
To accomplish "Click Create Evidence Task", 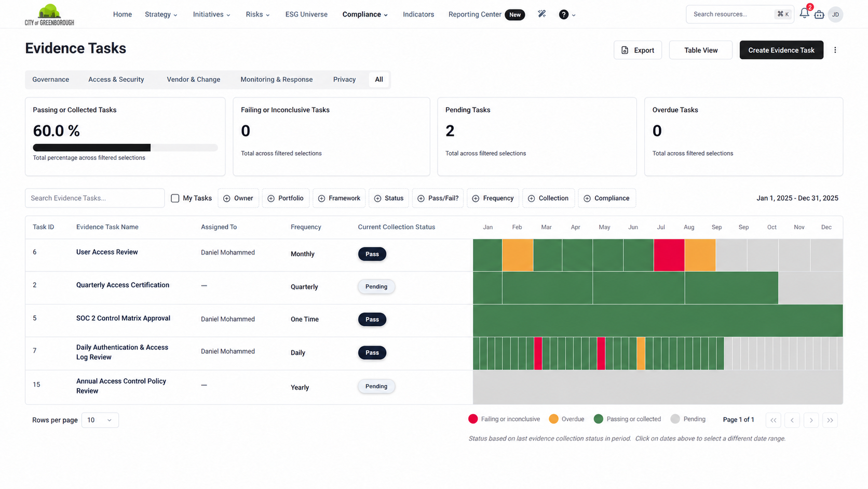I will pos(781,50).
